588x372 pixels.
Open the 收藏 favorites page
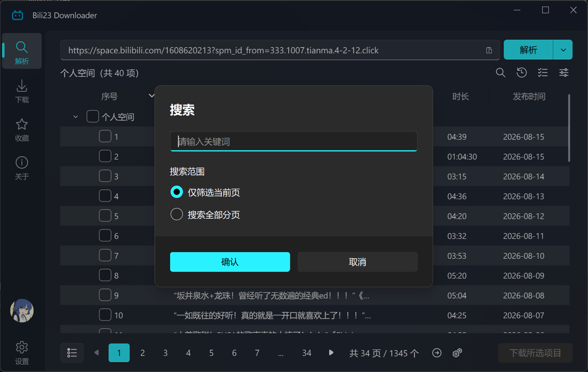pyautogui.click(x=22, y=130)
